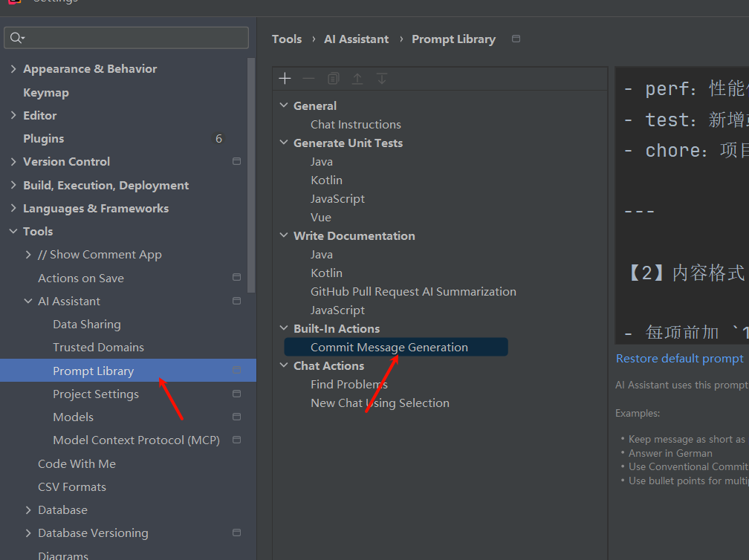Image resolution: width=749 pixels, height=560 pixels.
Task: Select Java under Write Documentation
Action: tap(322, 255)
